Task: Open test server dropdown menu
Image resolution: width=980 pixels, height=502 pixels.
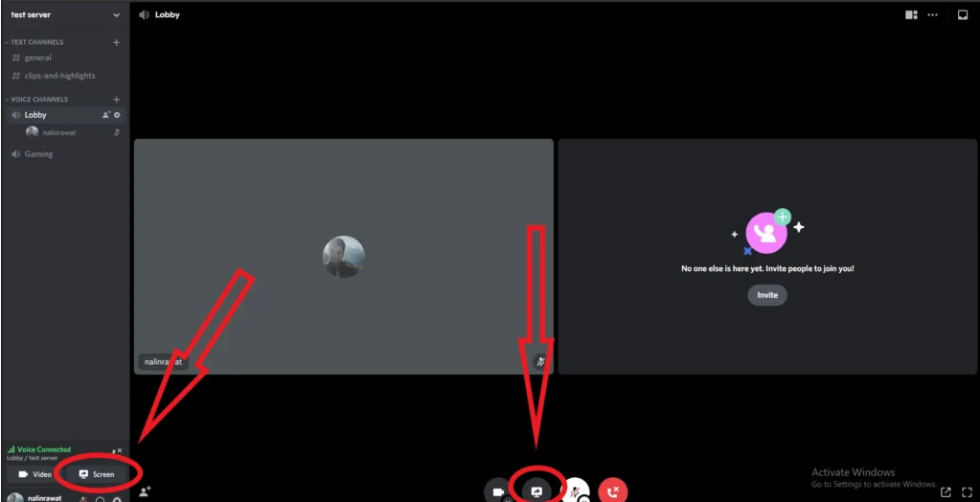Action: [64, 14]
